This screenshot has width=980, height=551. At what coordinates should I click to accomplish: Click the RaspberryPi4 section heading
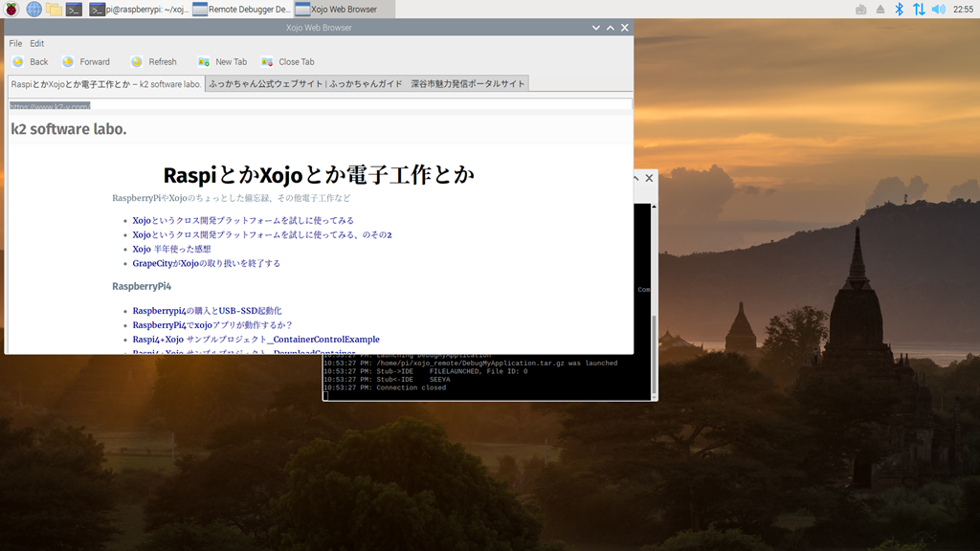pos(142,286)
